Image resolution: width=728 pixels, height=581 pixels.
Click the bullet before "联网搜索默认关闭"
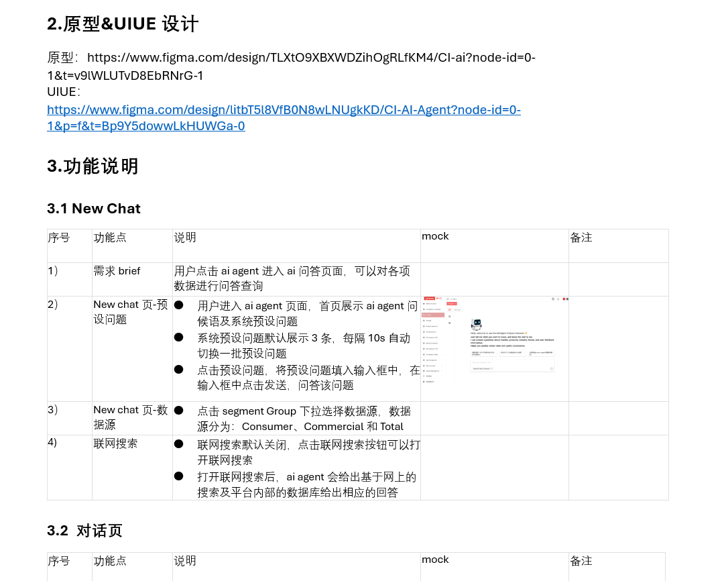[x=179, y=444]
